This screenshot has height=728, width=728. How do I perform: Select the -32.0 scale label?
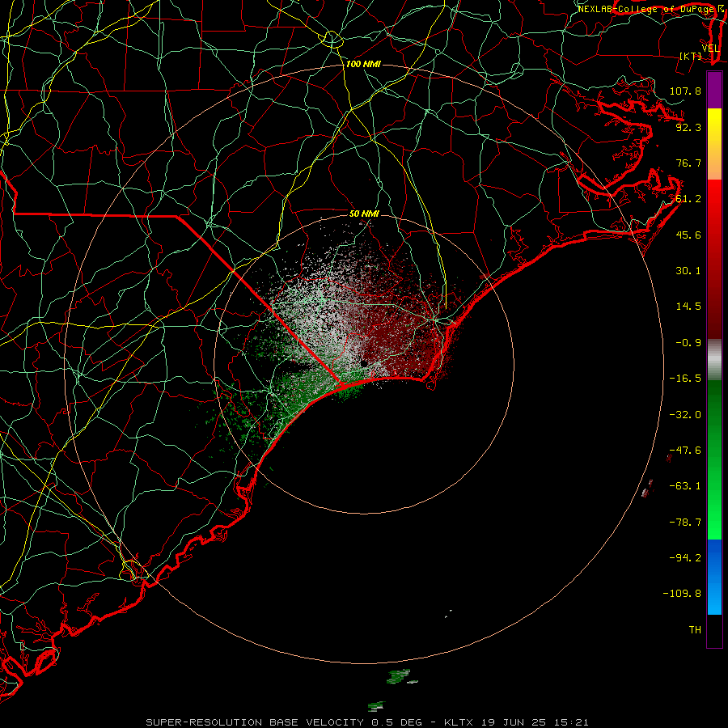pyautogui.click(x=685, y=415)
